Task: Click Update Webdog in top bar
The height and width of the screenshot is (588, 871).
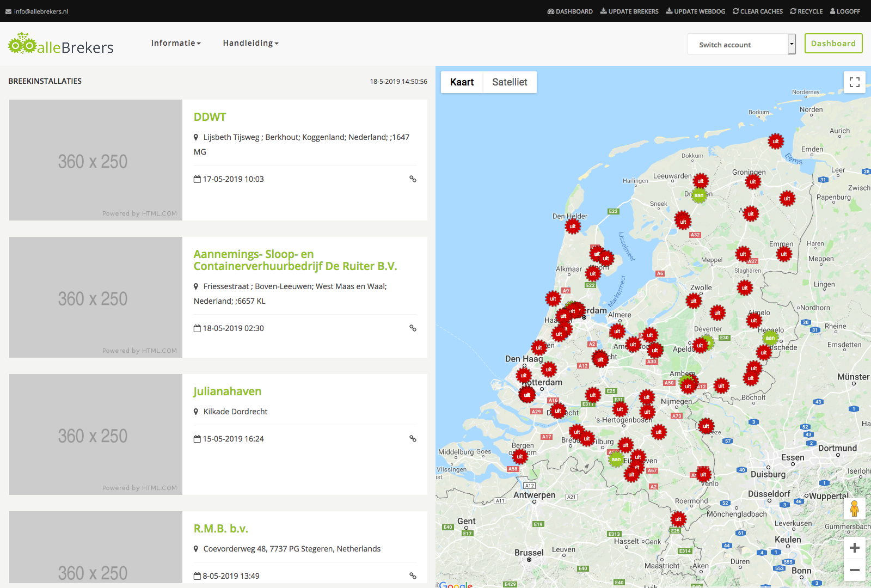Action: tap(696, 11)
